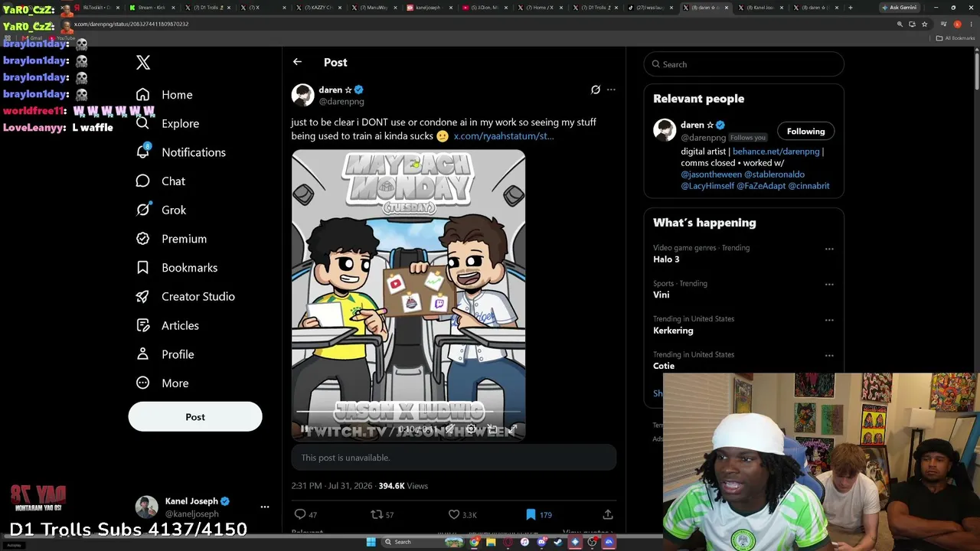Open the post's three-dot options menu

point(611,90)
